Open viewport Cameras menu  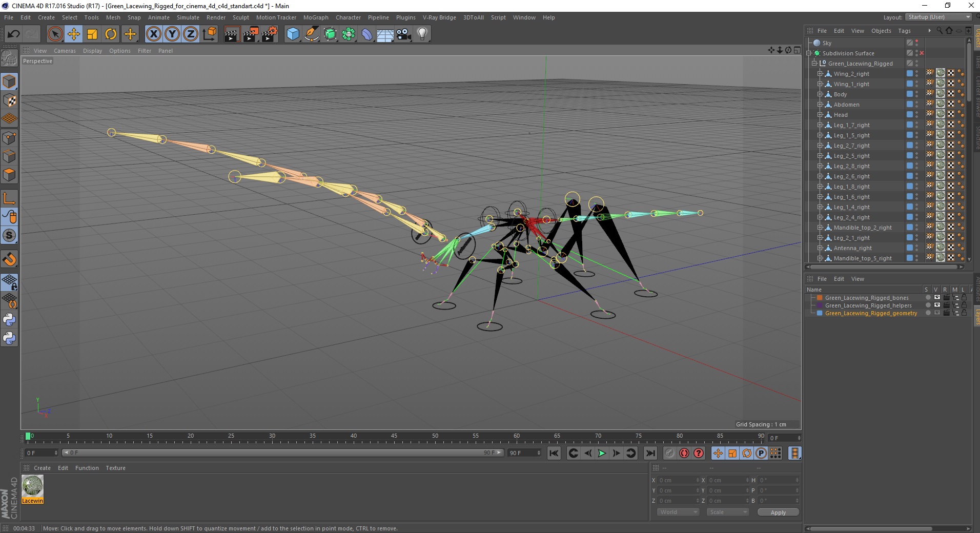pos(65,51)
